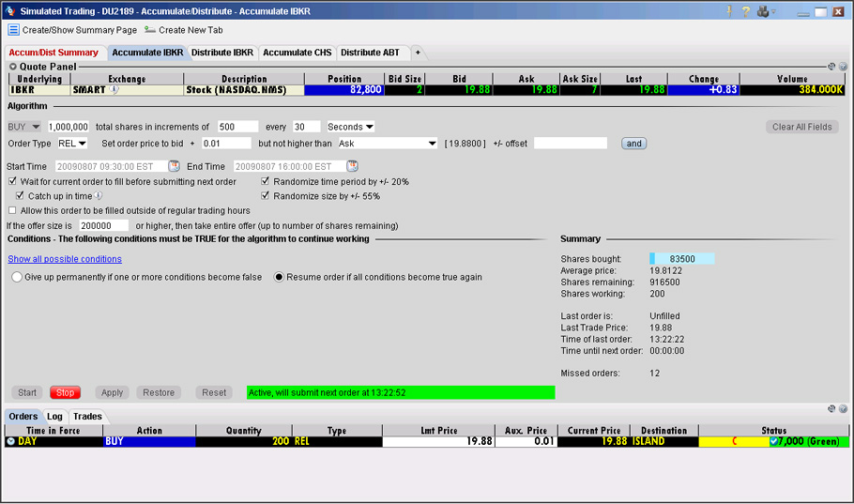Toggle Catch up in time checkbox
This screenshot has width=854, height=504.
[x=20, y=195]
